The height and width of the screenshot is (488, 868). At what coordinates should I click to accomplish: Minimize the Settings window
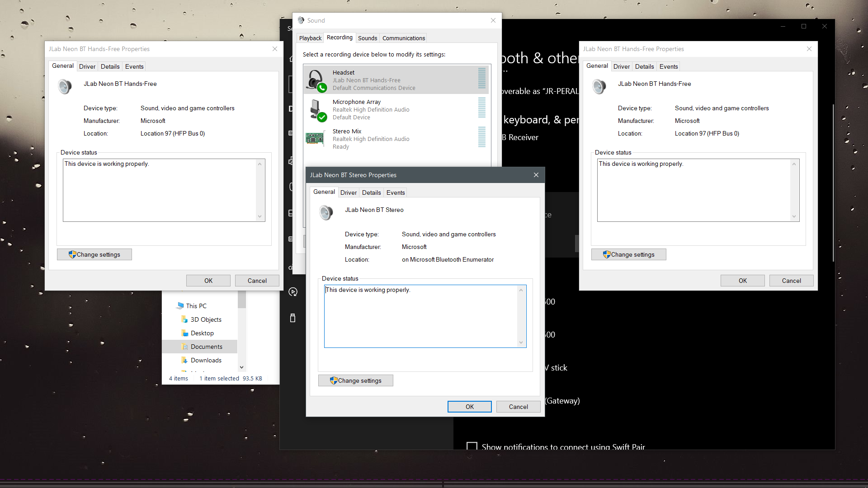click(783, 26)
